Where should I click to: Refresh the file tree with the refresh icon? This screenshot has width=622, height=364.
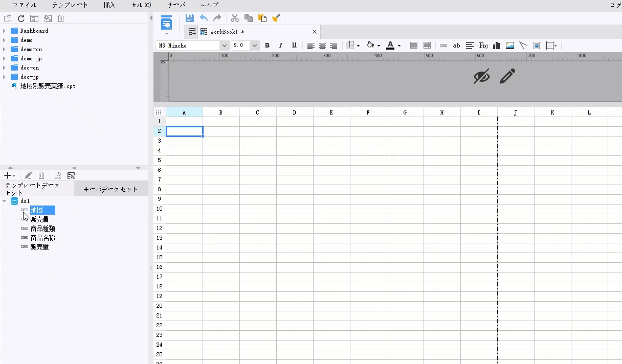[x=21, y=18]
